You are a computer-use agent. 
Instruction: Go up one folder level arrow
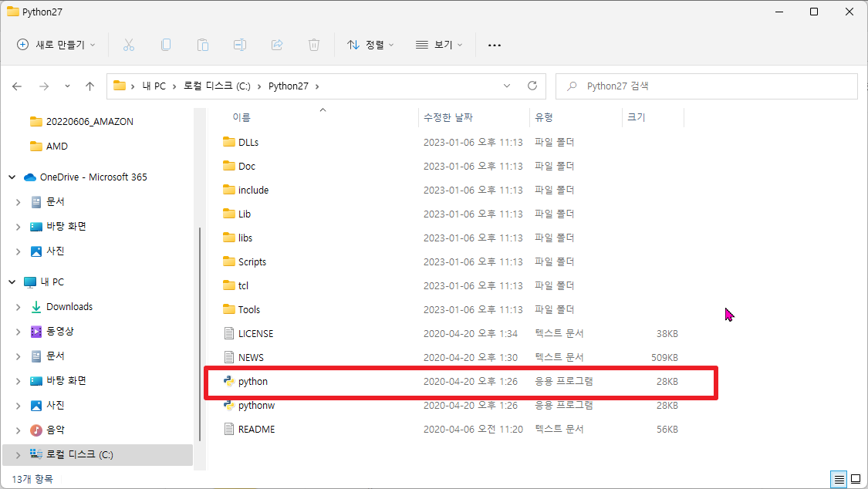(x=90, y=86)
